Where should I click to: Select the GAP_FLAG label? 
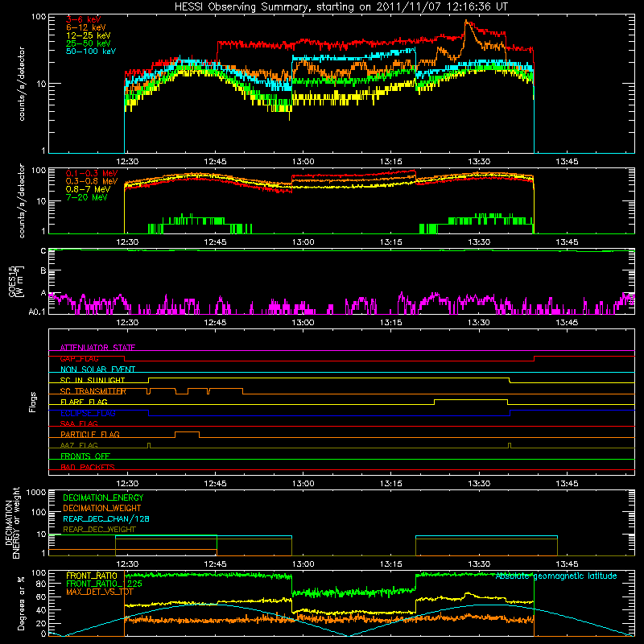click(x=79, y=358)
